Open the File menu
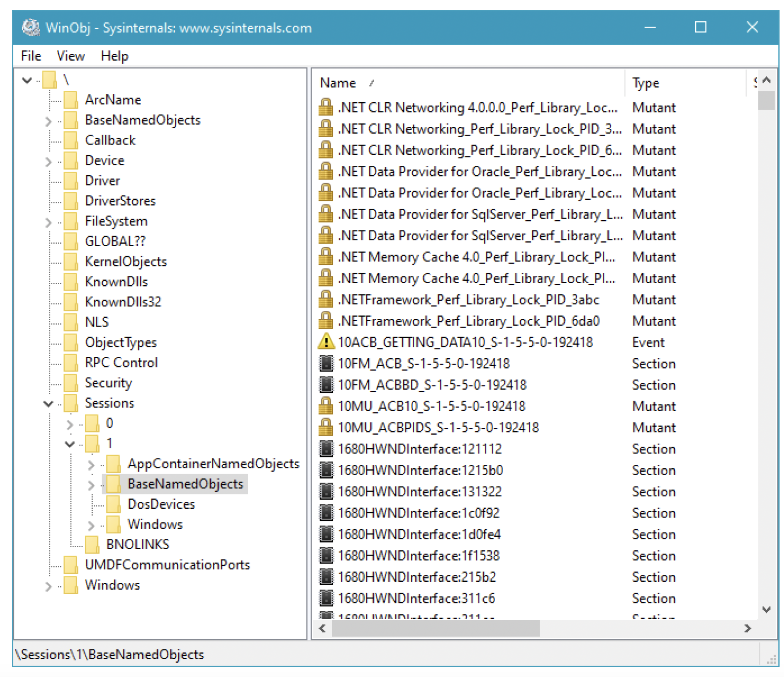784x677 pixels. (x=31, y=56)
